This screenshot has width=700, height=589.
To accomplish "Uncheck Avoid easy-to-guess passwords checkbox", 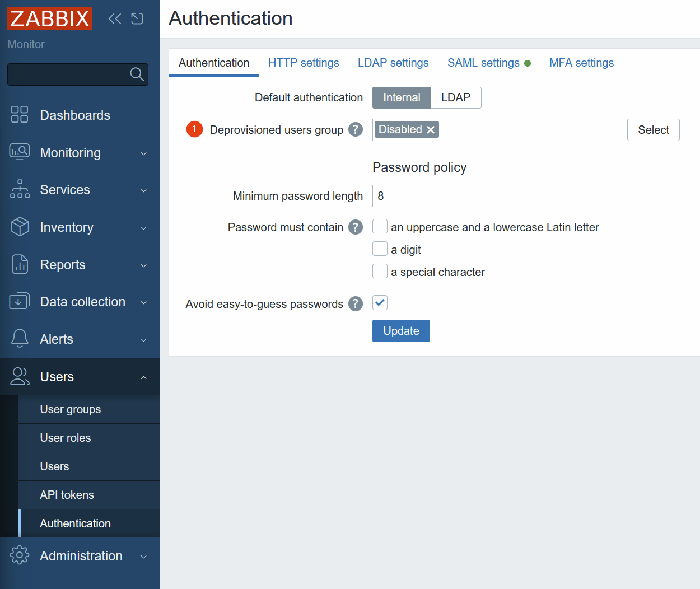I will [380, 303].
